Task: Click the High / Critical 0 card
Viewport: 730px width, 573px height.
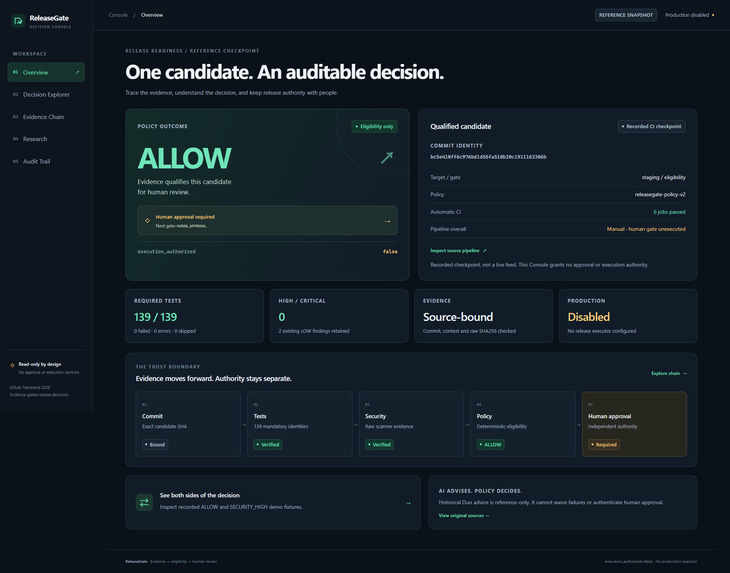Action: point(339,316)
